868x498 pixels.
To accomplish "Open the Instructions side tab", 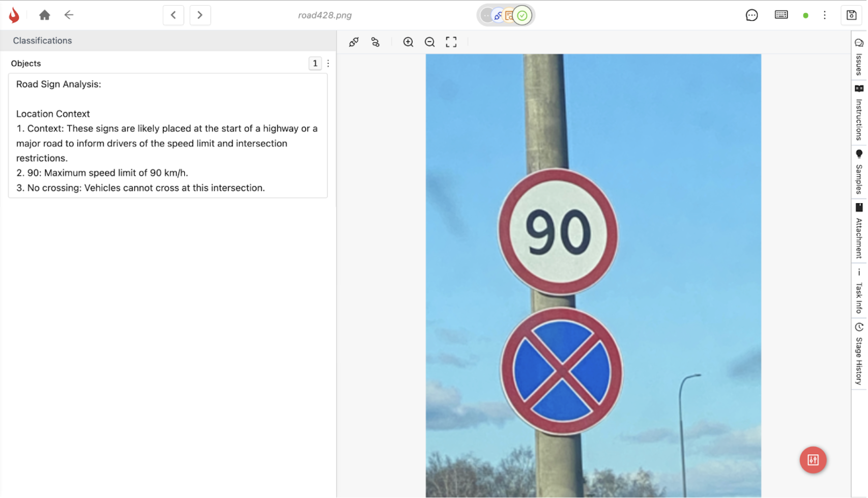I will [859, 113].
